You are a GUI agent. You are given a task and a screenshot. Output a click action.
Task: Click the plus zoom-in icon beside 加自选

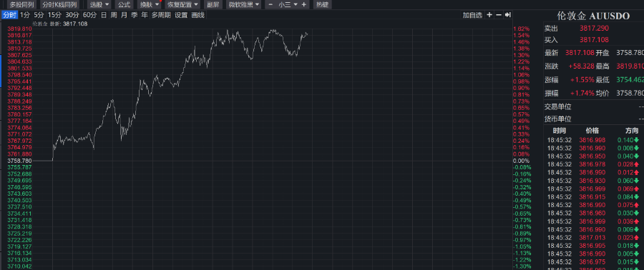pos(489,15)
